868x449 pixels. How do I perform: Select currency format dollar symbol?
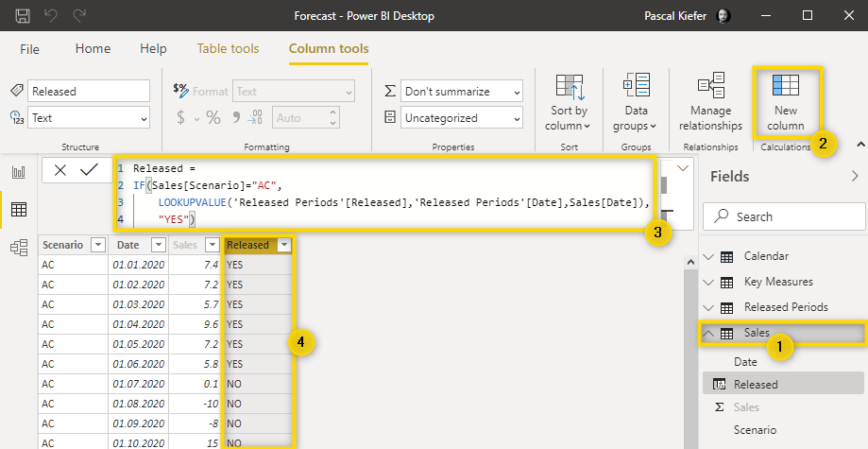181,117
